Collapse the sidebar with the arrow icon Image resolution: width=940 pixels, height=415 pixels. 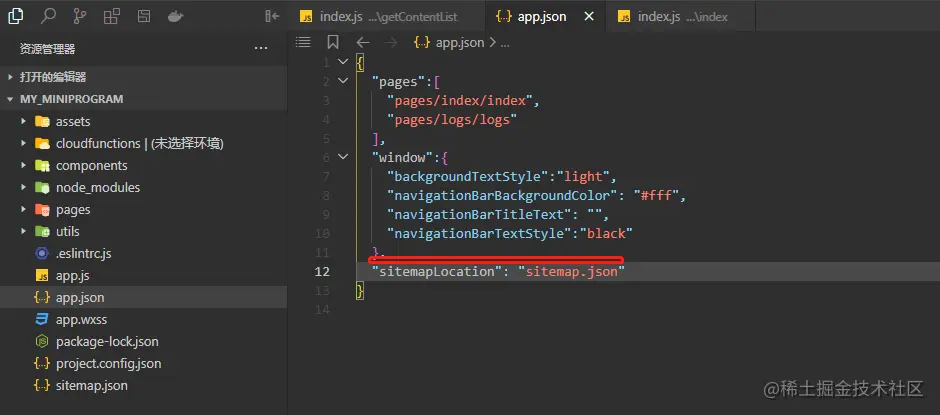click(272, 16)
